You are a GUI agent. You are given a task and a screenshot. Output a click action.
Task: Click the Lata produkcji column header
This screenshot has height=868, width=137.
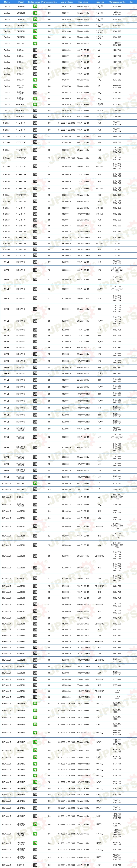(66, 2)
